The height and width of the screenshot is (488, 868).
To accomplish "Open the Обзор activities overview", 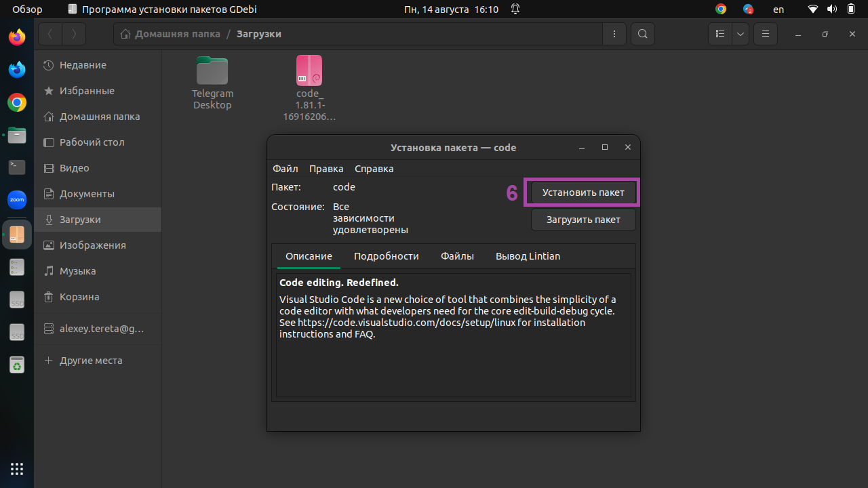I will coord(27,9).
